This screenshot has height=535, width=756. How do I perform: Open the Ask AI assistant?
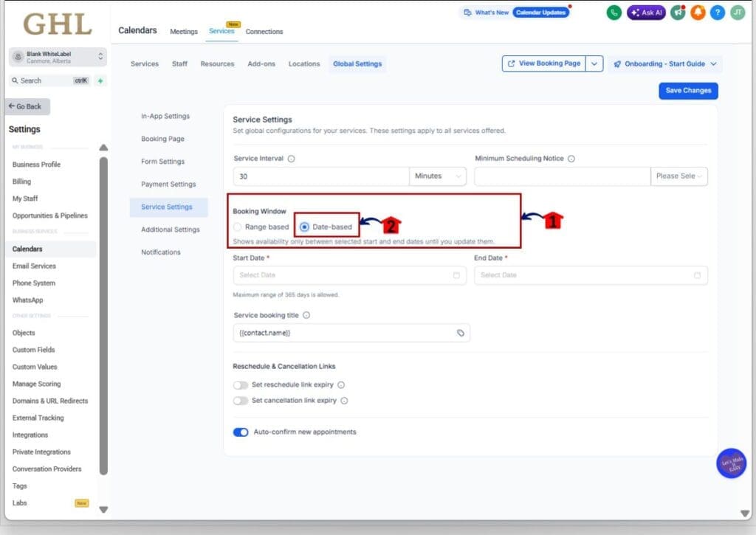pos(646,12)
